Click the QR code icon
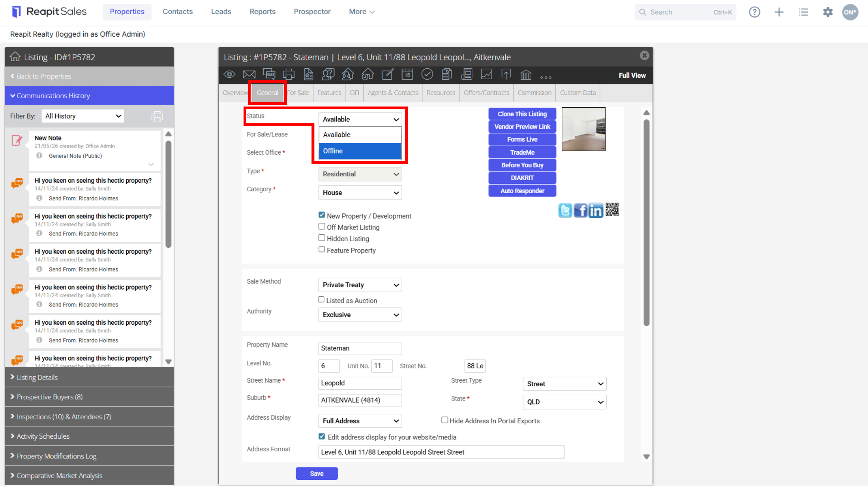The width and height of the screenshot is (868, 488). [612, 210]
